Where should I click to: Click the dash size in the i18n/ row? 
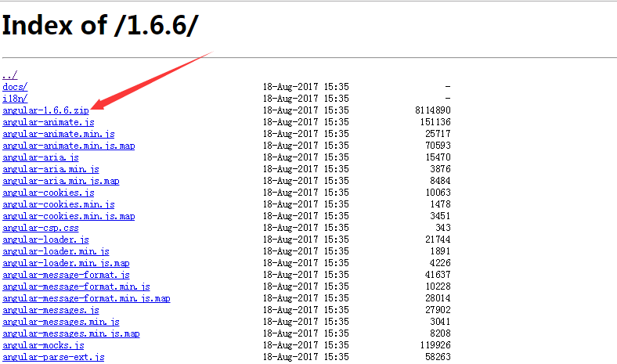pyautogui.click(x=448, y=99)
